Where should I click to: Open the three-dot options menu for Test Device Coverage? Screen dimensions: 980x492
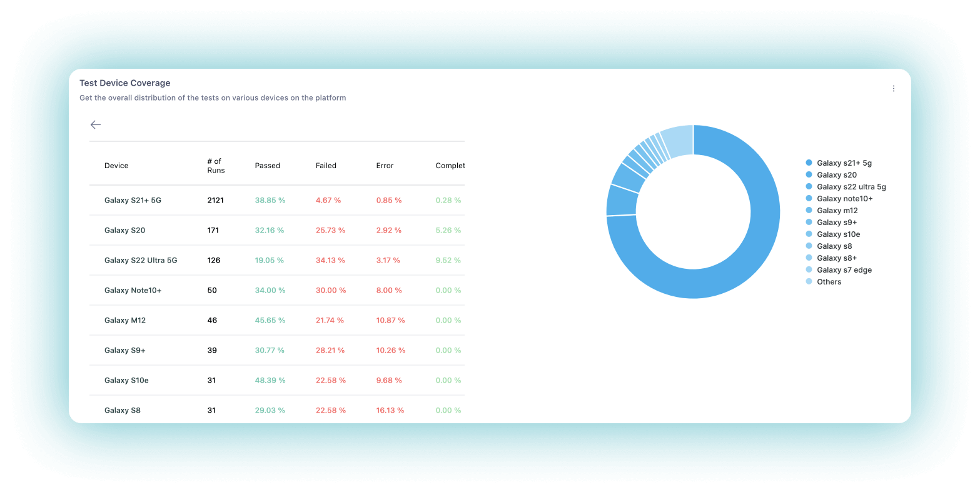coord(894,89)
